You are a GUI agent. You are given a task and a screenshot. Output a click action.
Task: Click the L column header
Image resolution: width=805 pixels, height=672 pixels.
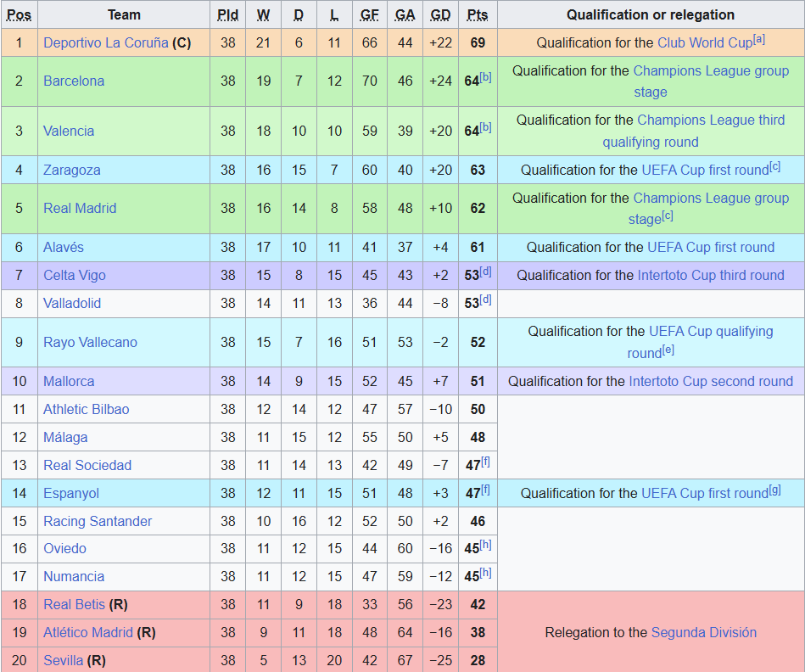(x=334, y=15)
